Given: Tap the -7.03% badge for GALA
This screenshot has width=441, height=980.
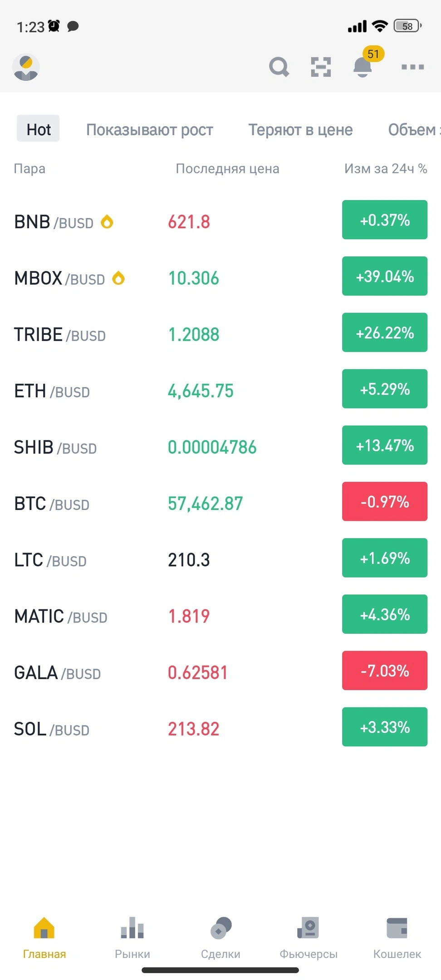Looking at the screenshot, I should coord(385,671).
